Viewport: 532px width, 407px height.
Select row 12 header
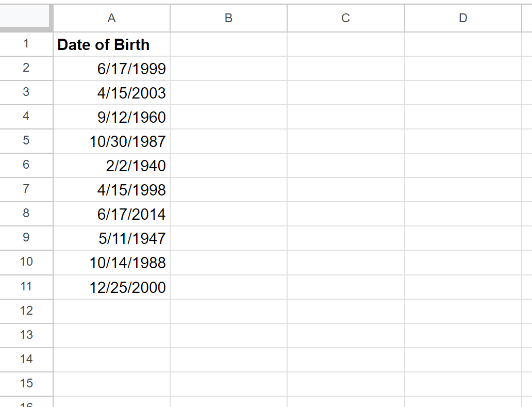(26, 311)
